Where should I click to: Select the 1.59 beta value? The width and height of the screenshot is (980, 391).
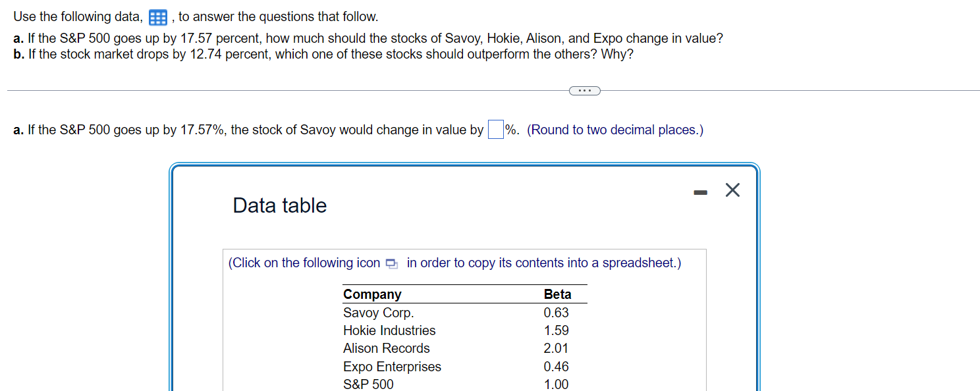click(x=557, y=330)
